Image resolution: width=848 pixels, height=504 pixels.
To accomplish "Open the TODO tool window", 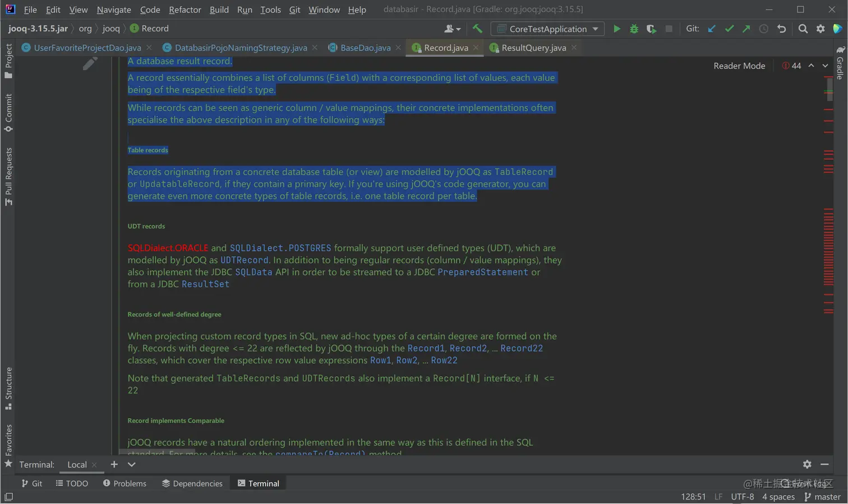I will pyautogui.click(x=72, y=483).
